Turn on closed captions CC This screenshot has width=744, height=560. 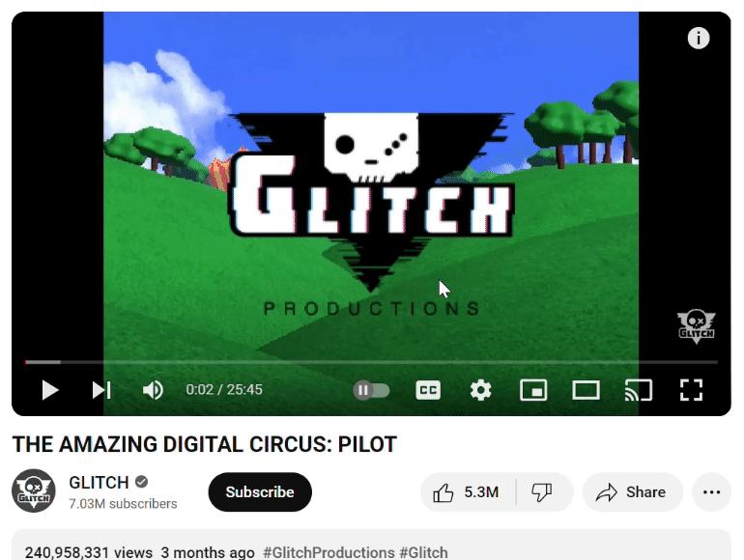(x=428, y=390)
